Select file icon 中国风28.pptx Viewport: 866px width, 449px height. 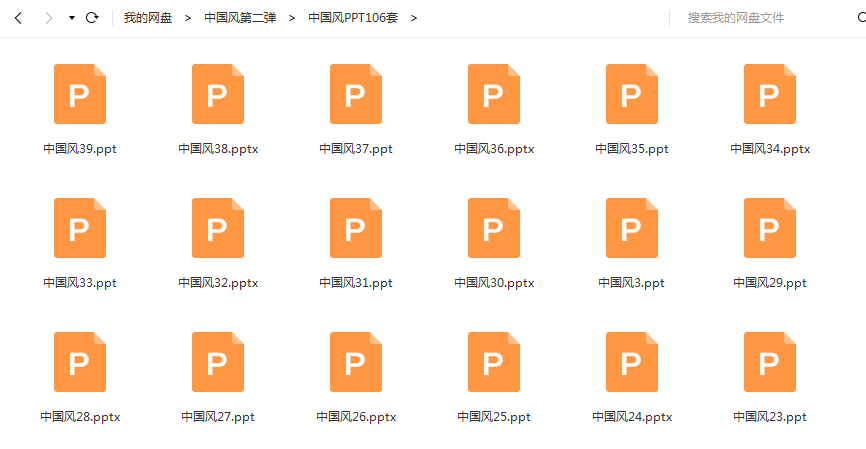80,362
